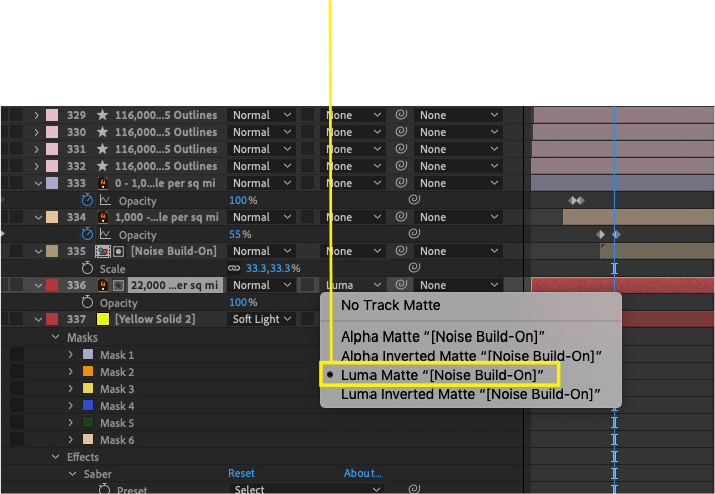This screenshot has height=494, width=715.
Task: Choose Alpha Matte "[Noise Build-On]"
Action: tap(443, 337)
